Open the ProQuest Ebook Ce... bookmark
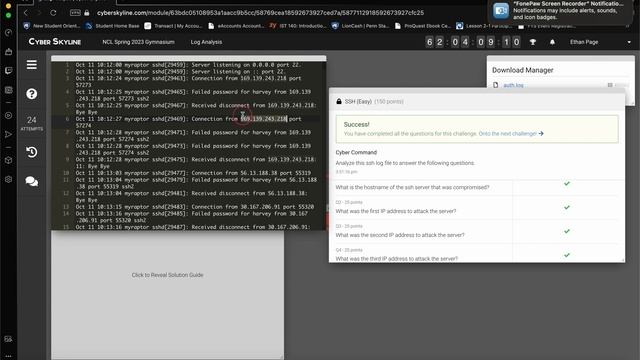This screenshot has width=640, height=360. tap(423, 26)
